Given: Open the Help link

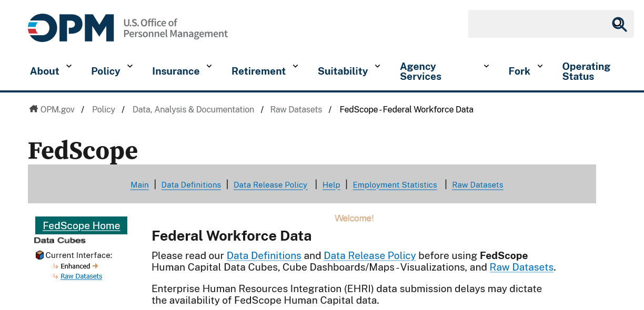Looking at the screenshot, I should [x=331, y=185].
